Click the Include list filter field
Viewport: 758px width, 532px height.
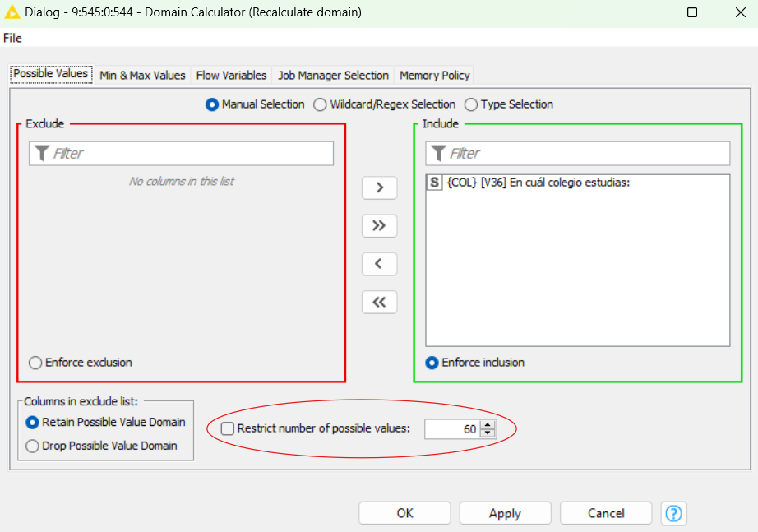point(578,153)
